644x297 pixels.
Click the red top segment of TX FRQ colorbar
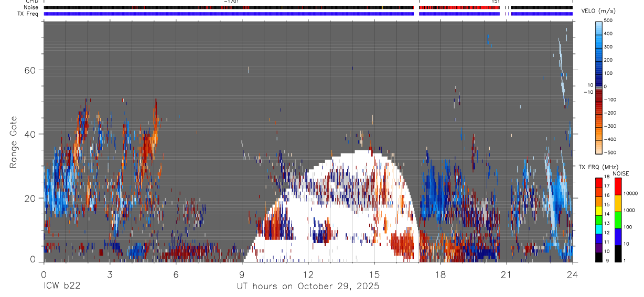pos(599,182)
